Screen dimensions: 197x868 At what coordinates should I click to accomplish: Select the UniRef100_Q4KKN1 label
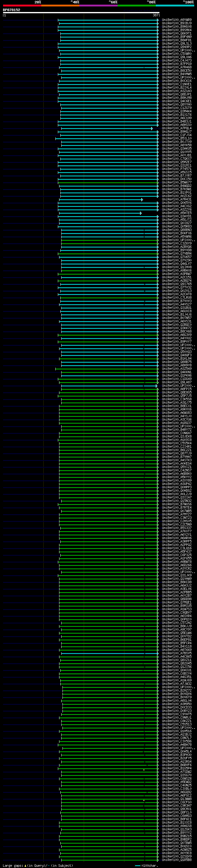click(x=177, y=372)
